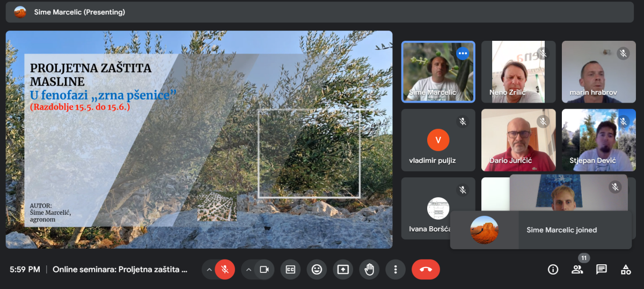Open the meeting details info icon
The height and width of the screenshot is (289, 644).
click(553, 270)
